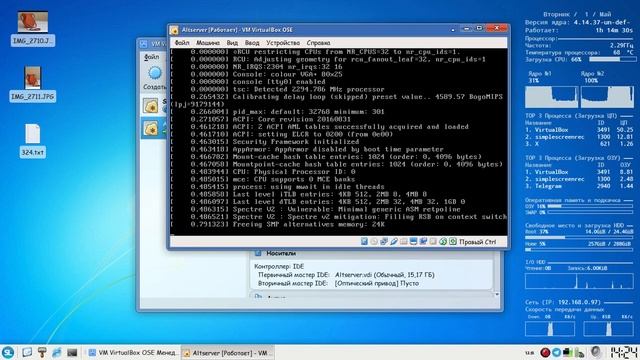
Task: Click the hammer tool launcher in taskbar
Action: tap(42, 352)
